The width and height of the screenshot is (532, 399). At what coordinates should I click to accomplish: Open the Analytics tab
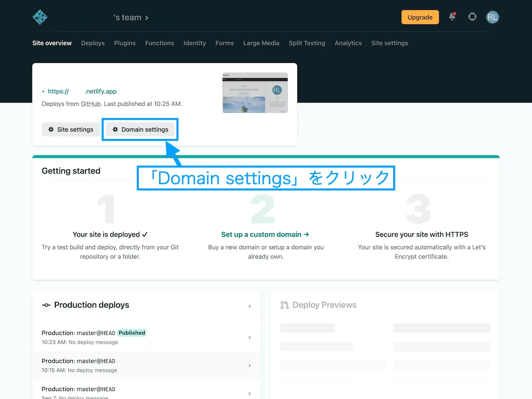(x=348, y=43)
